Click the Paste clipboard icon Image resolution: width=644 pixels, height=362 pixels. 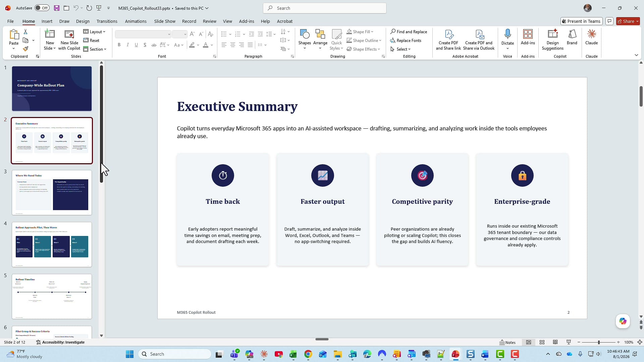(14, 35)
